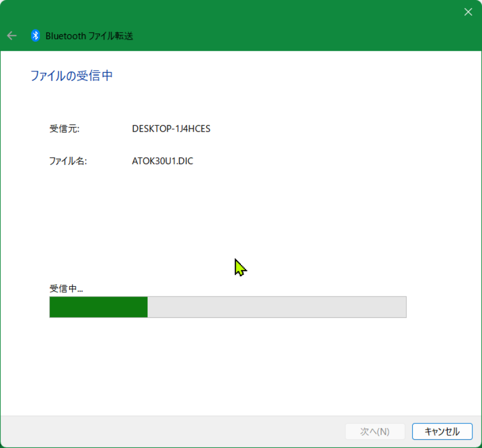Click the back arrow icon

pyautogui.click(x=12, y=36)
